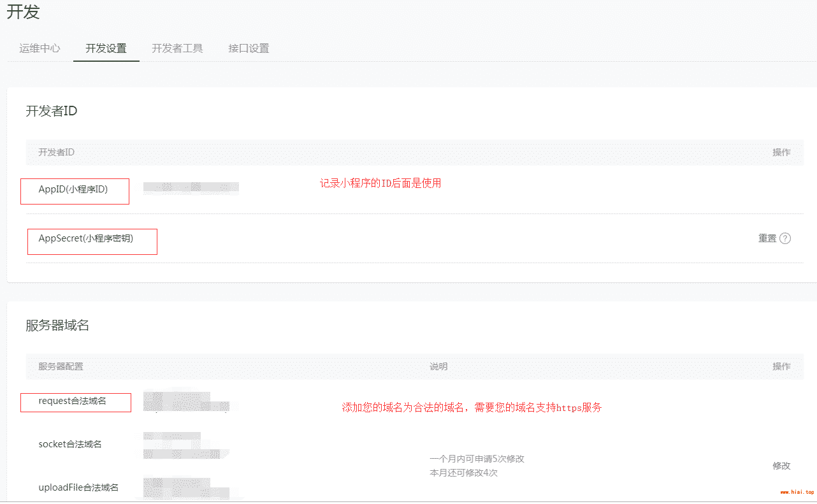Open the 开发者工具 tab
This screenshot has height=504, width=817.
pyautogui.click(x=177, y=48)
